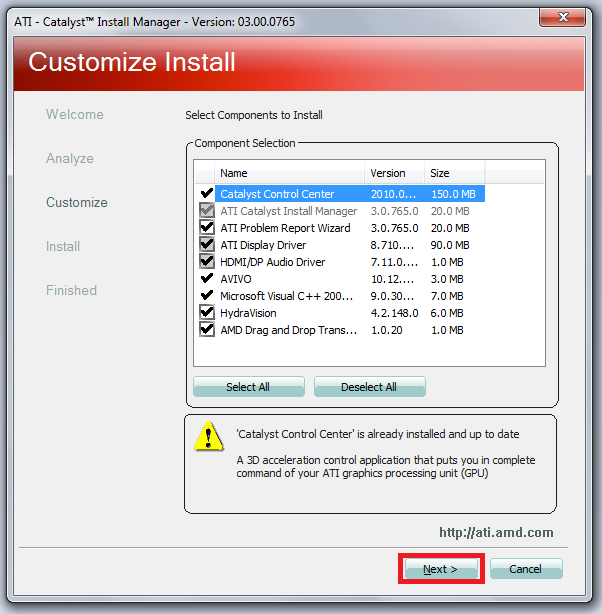Uncheck AMD Drag and Drop Transcoding
The height and width of the screenshot is (614, 602).
click(207, 330)
